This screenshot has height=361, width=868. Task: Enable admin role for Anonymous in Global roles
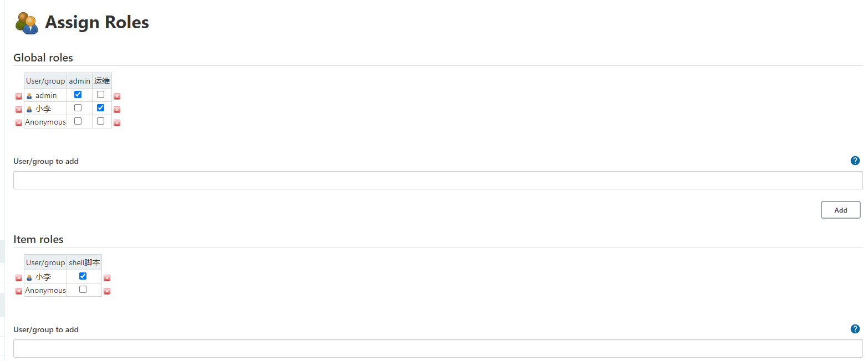[x=78, y=121]
